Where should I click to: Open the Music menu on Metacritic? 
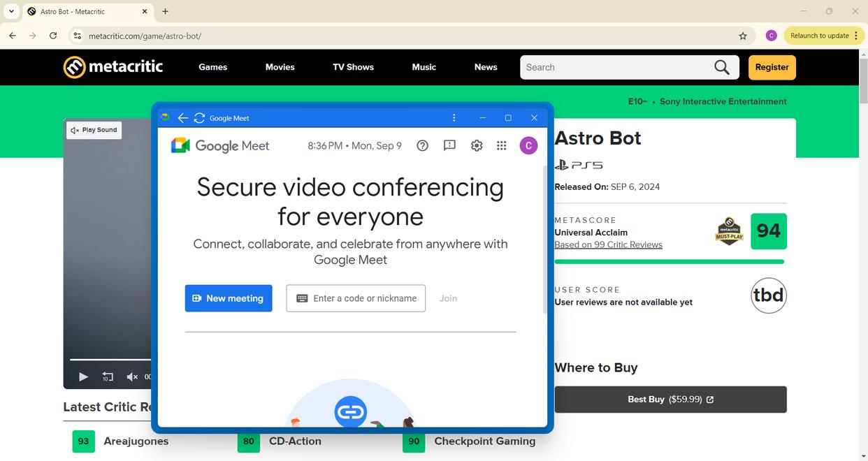424,67
